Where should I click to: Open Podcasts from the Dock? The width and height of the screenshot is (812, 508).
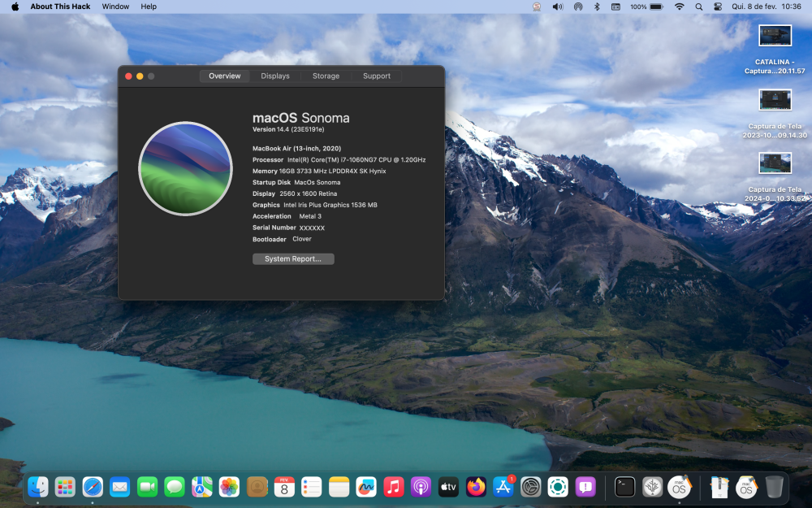coord(421,487)
